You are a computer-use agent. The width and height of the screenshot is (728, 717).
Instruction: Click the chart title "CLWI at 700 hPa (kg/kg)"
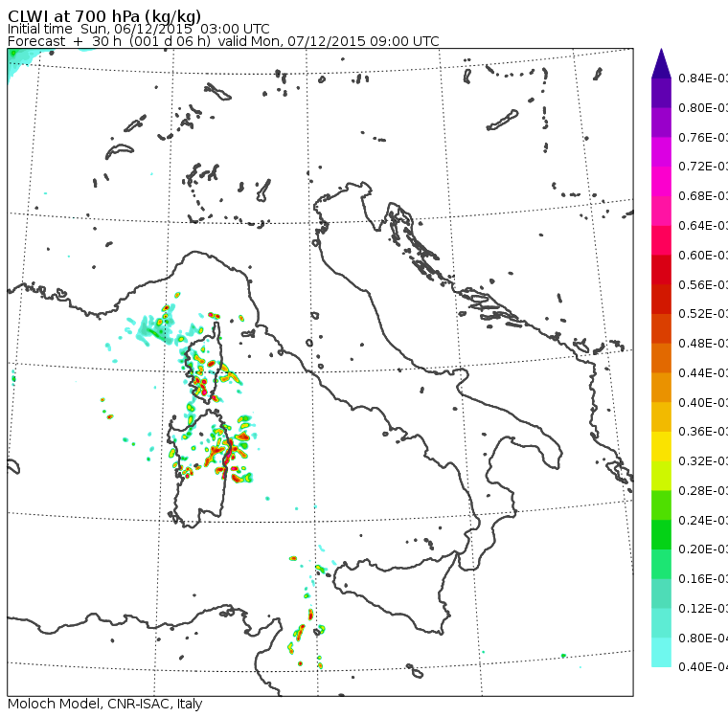[104, 16]
